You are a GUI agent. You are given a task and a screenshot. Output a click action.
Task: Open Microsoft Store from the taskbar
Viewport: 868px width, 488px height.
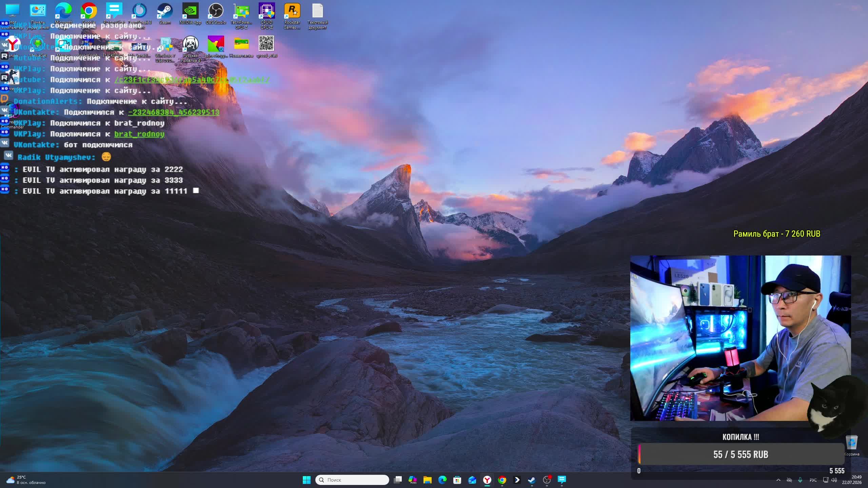[x=457, y=480]
